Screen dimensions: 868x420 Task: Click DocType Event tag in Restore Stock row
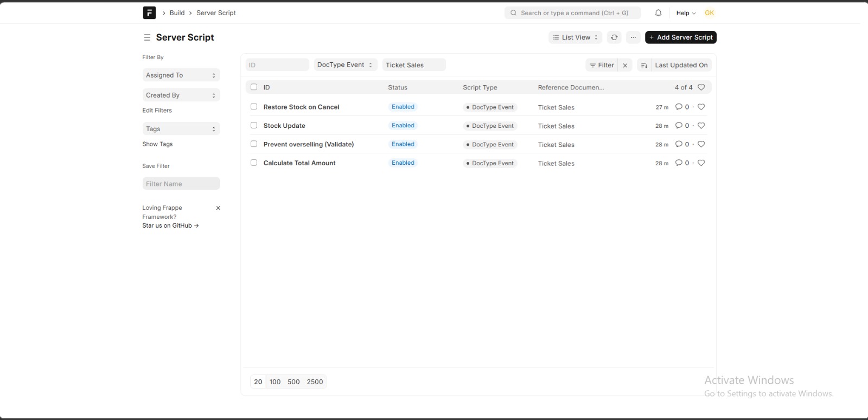tap(490, 107)
